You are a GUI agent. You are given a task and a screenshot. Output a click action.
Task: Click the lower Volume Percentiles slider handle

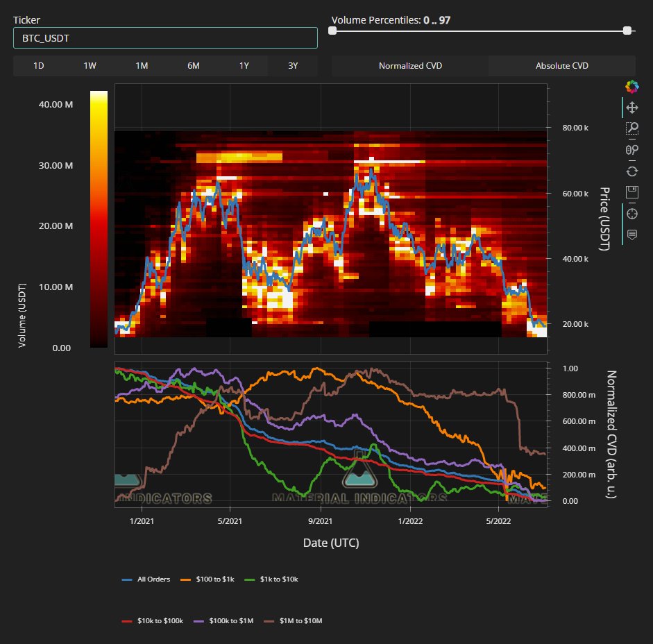click(332, 31)
